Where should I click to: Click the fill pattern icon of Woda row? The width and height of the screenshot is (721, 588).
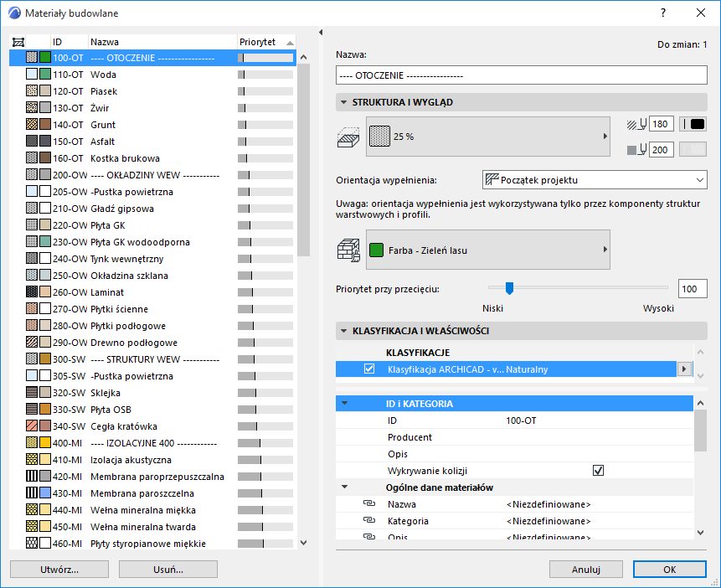coord(32,74)
